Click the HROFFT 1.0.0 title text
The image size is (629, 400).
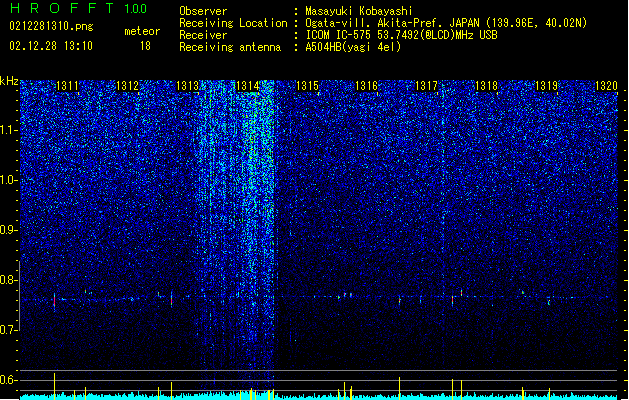tap(78, 8)
